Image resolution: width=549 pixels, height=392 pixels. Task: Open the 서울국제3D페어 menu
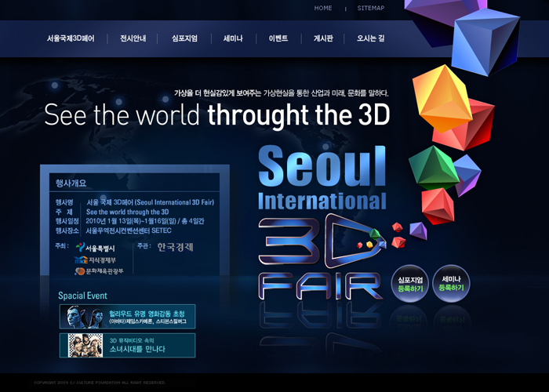tap(71, 38)
